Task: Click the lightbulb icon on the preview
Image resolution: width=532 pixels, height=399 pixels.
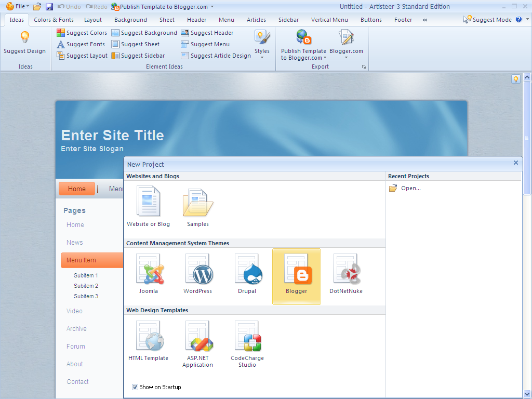Action: point(516,79)
